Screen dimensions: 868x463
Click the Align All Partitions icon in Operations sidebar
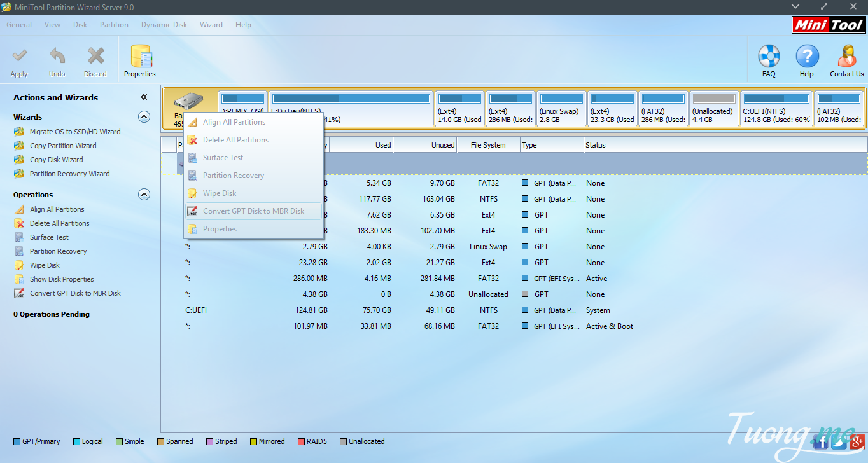tap(19, 209)
